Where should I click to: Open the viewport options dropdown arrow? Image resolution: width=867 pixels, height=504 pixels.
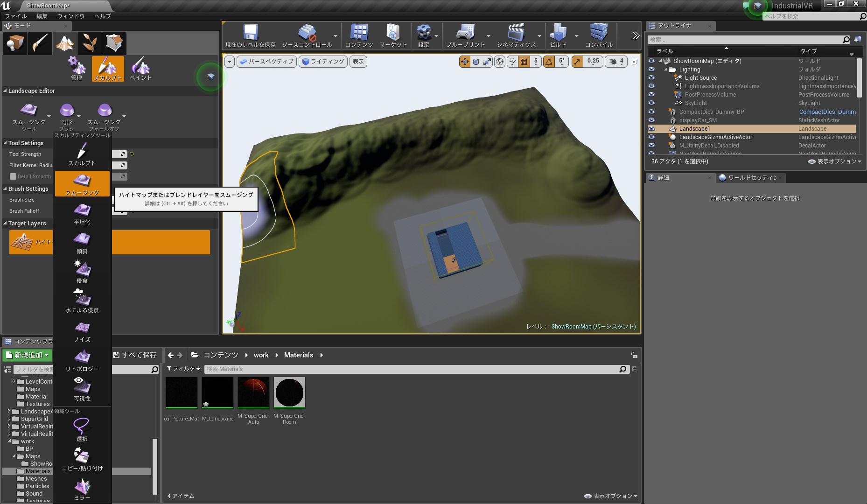pyautogui.click(x=230, y=62)
